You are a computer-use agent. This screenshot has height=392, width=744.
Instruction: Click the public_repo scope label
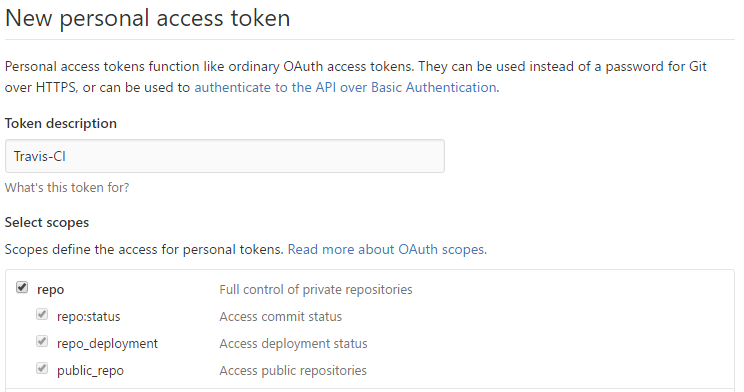90,371
